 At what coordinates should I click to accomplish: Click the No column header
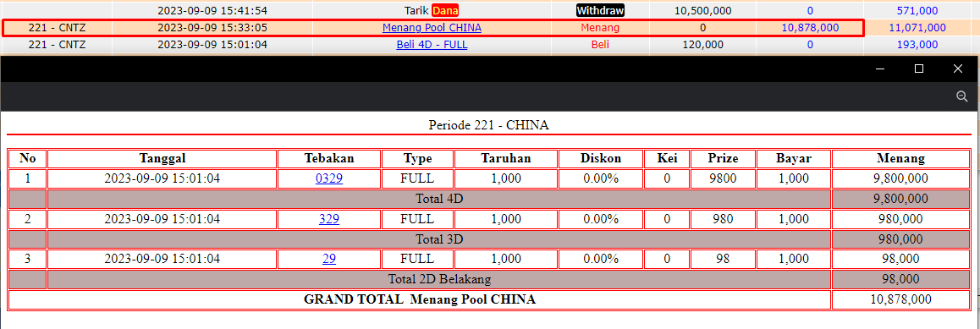[27, 158]
